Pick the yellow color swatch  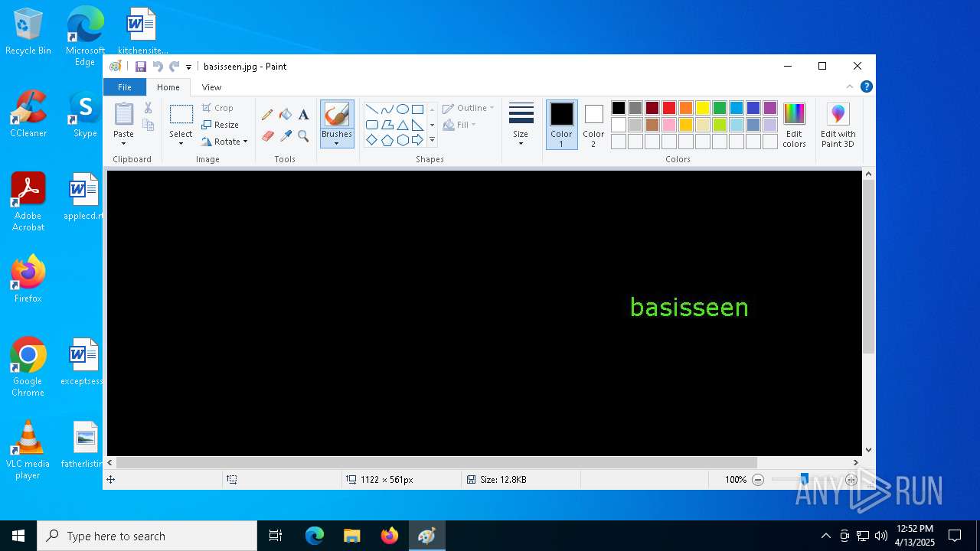[x=703, y=108]
